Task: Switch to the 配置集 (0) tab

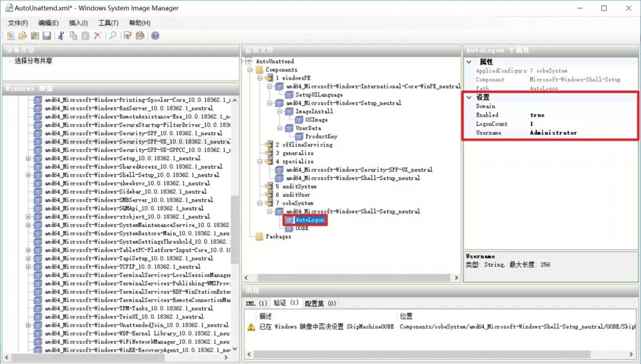Action: click(320, 304)
